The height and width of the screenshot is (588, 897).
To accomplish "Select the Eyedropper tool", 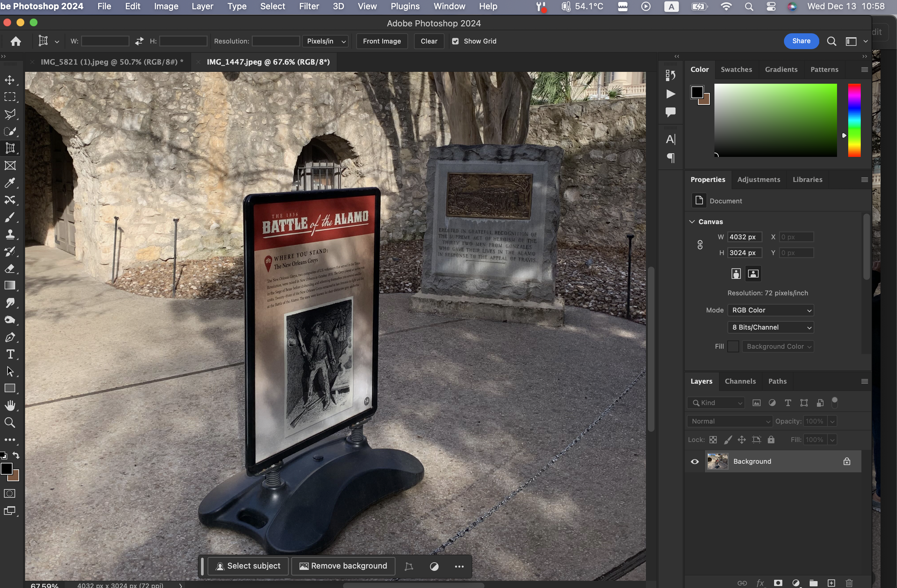I will point(10,183).
